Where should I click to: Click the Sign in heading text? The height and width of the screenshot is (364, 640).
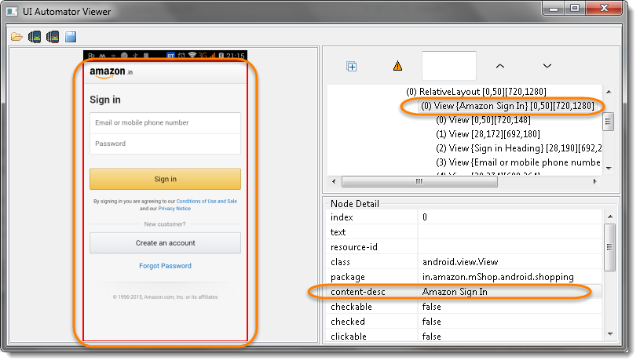click(105, 100)
